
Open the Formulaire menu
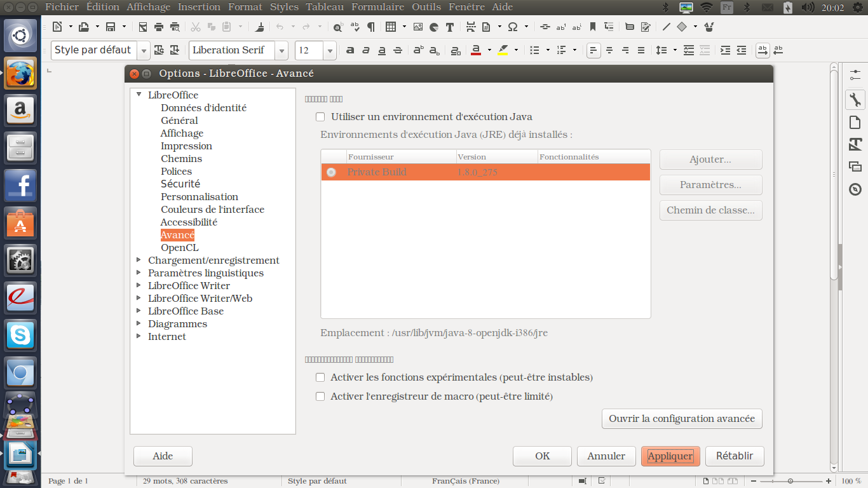click(377, 7)
